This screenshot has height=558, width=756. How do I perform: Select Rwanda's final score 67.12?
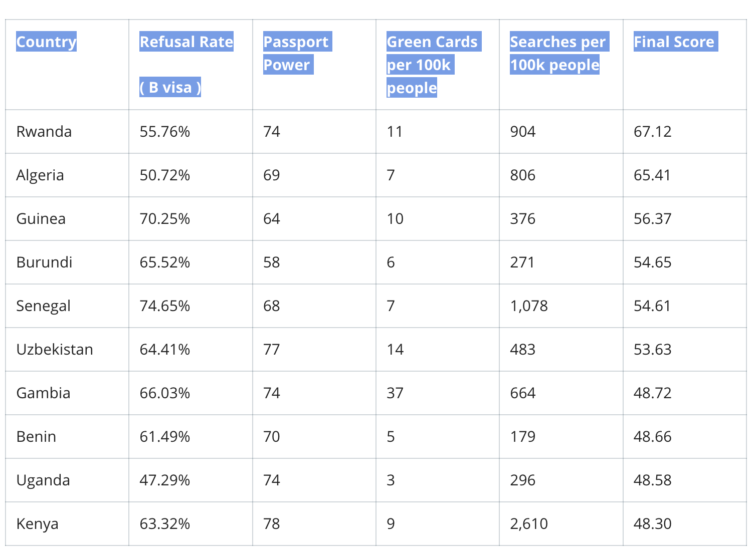tap(652, 132)
